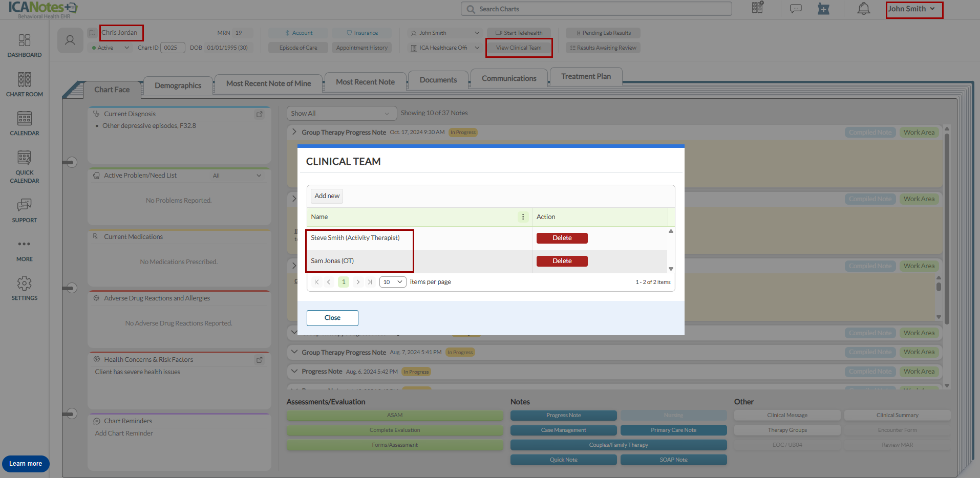Open the Documents tab
980x478 pixels.
[438, 80]
